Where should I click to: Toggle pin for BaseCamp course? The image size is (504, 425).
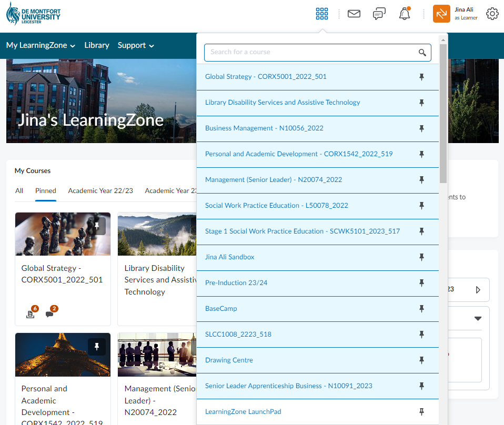pos(421,309)
